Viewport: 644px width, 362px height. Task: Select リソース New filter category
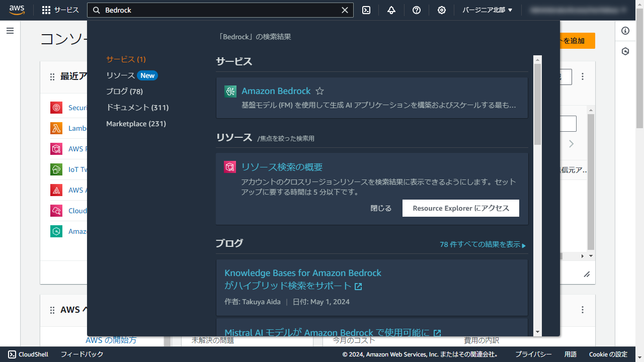click(132, 75)
